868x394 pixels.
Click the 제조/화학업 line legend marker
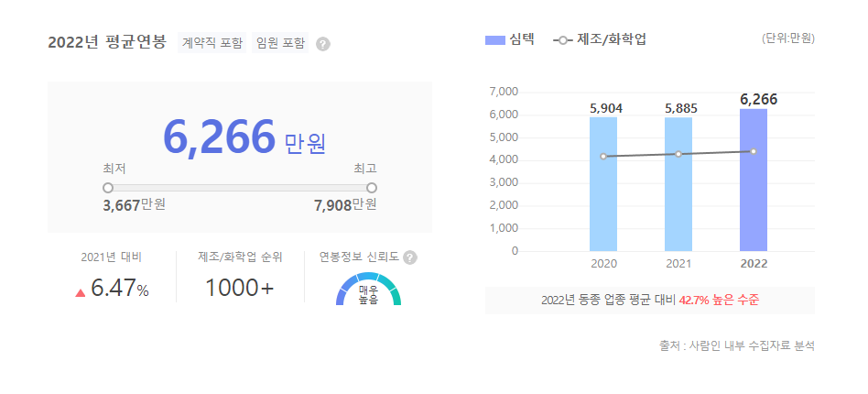(x=563, y=39)
